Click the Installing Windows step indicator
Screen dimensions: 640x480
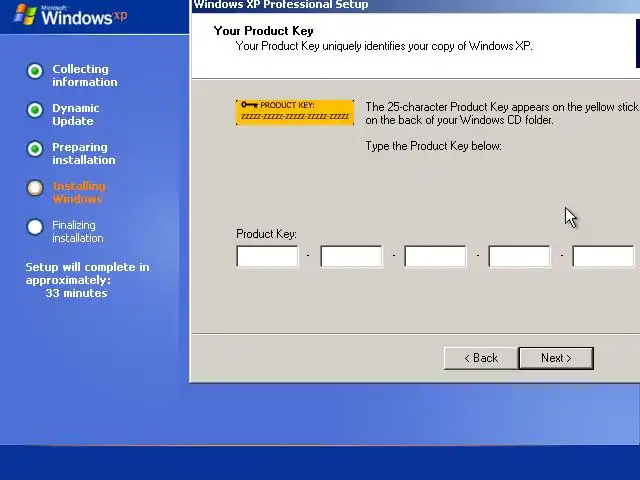35,188
